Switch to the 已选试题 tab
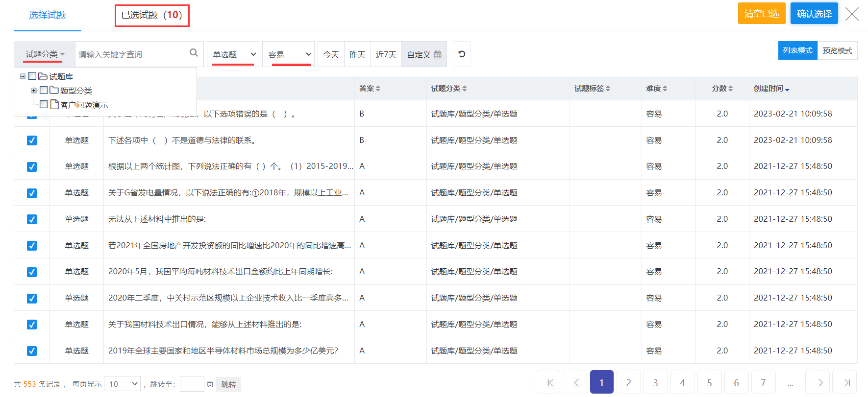The height and width of the screenshot is (397, 868). tap(151, 15)
